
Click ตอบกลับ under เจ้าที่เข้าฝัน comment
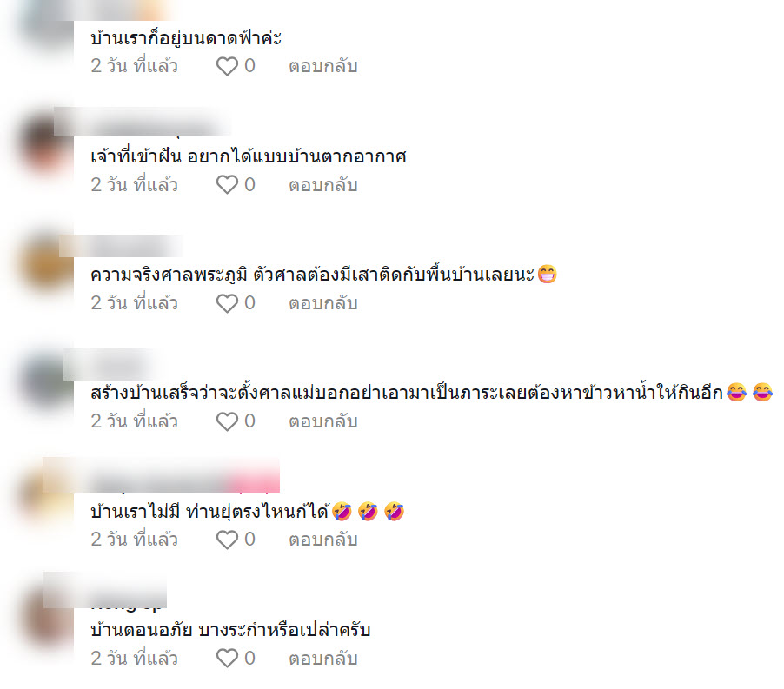(x=323, y=185)
